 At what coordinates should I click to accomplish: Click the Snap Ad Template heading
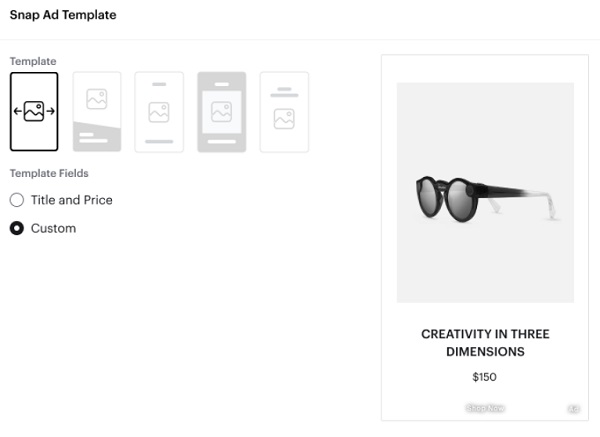point(63,15)
